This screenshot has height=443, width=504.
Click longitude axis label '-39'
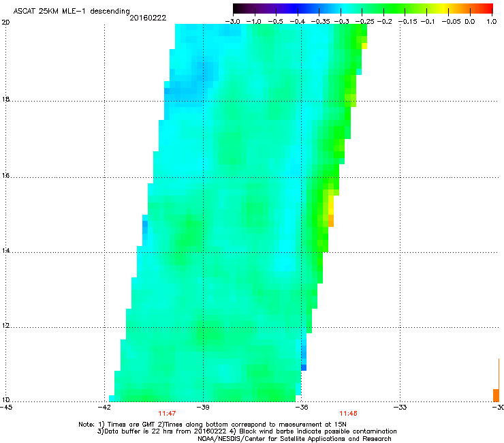(x=203, y=408)
